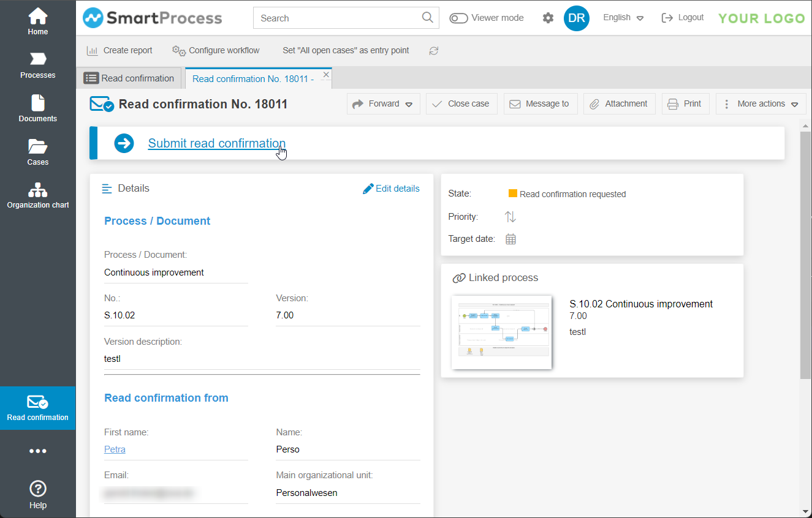Click the refresh icon in toolbar
Screen dimensions: 812x518
(434, 51)
